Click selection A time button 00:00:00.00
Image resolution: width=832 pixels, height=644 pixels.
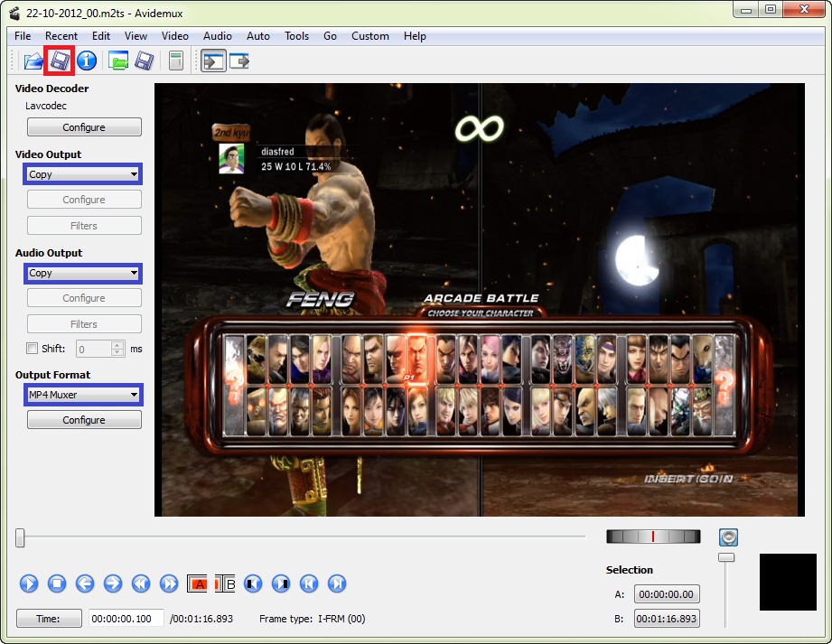667,594
